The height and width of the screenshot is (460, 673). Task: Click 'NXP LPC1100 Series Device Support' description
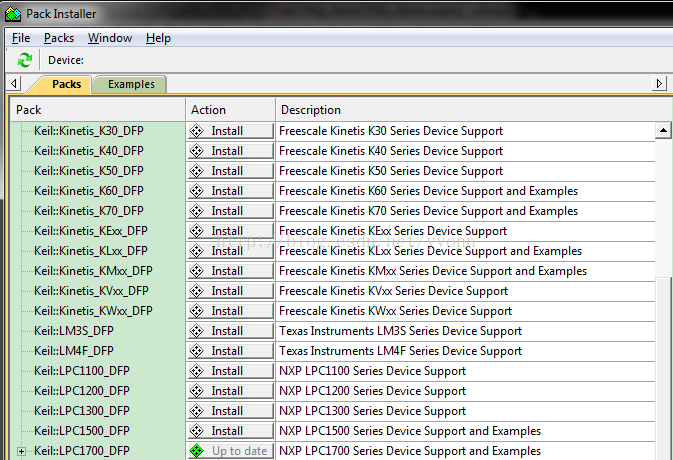pyautogui.click(x=373, y=371)
